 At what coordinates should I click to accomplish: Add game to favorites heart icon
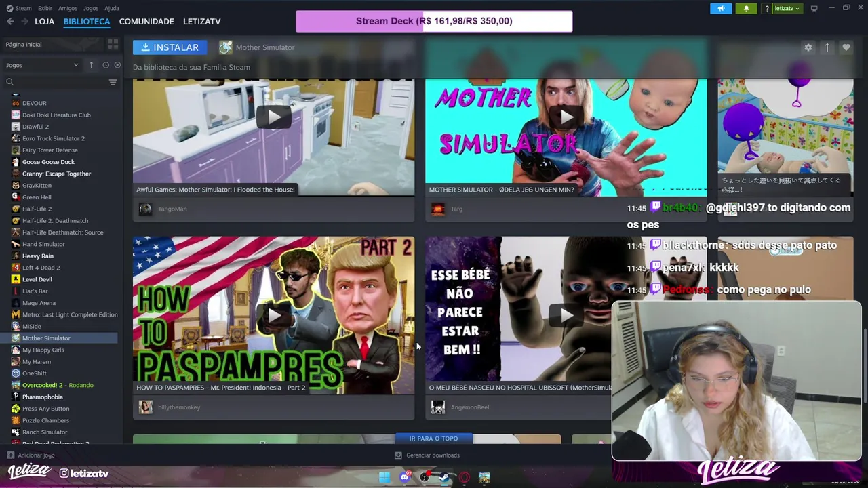point(846,47)
